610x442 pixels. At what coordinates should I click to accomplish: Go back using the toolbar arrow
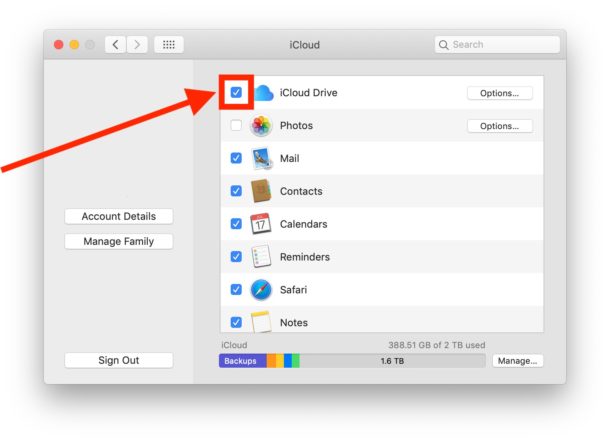pos(116,45)
